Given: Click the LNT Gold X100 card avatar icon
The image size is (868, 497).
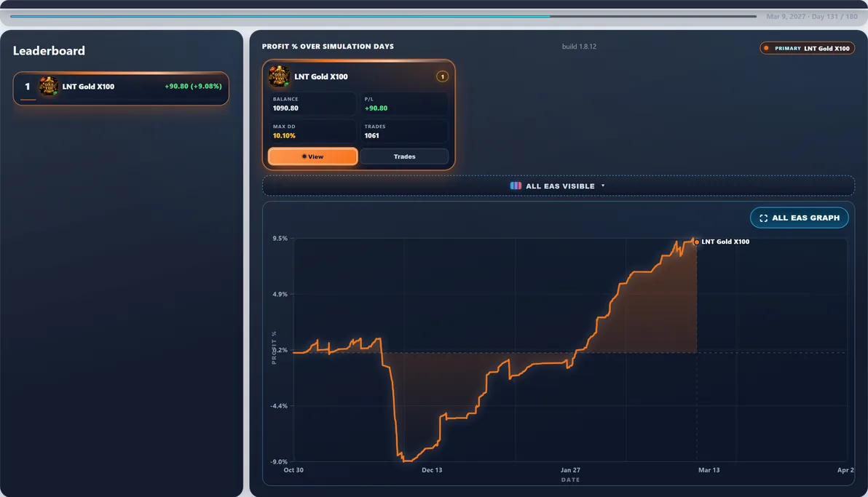Looking at the screenshot, I should coord(279,76).
